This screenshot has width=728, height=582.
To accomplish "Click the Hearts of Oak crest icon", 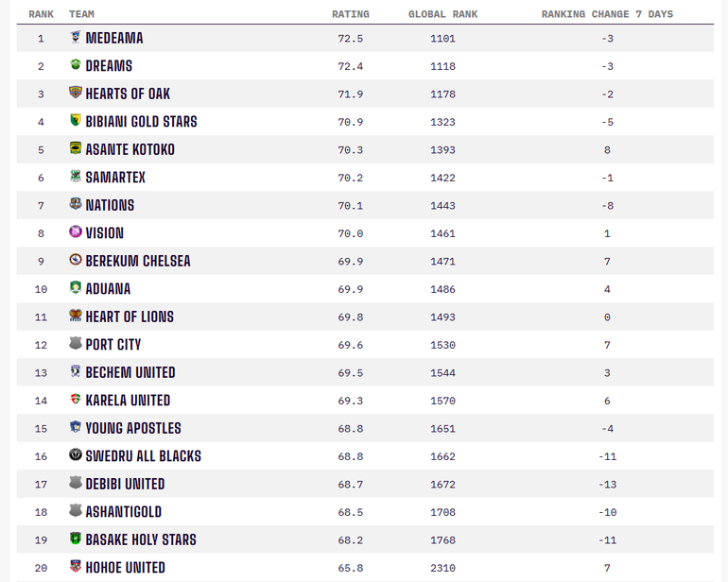I will 76,93.
